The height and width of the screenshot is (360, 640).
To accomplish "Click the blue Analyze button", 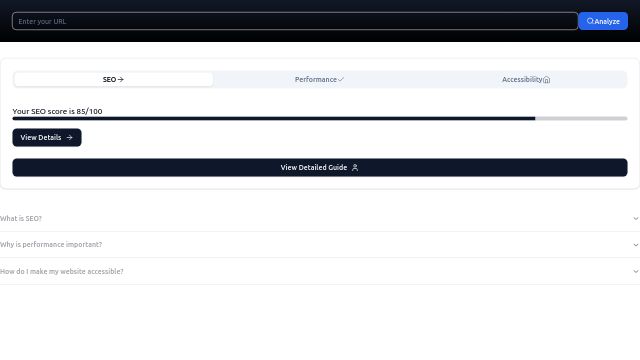I will pos(603,21).
